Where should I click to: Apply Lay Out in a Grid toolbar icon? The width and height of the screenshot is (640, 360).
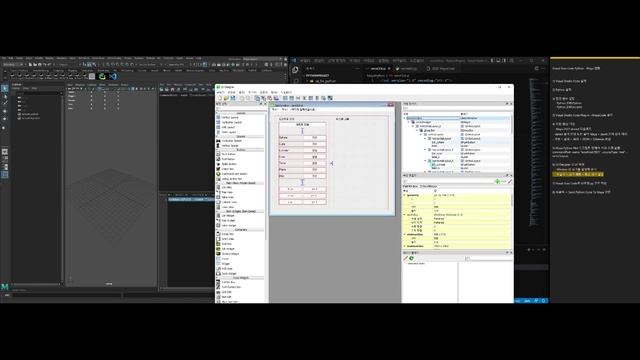(311, 98)
